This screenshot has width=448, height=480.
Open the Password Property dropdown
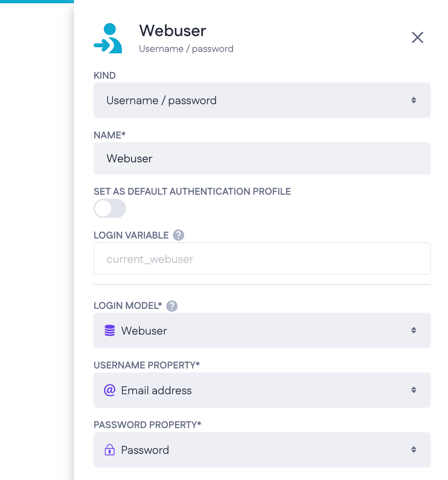[262, 450]
